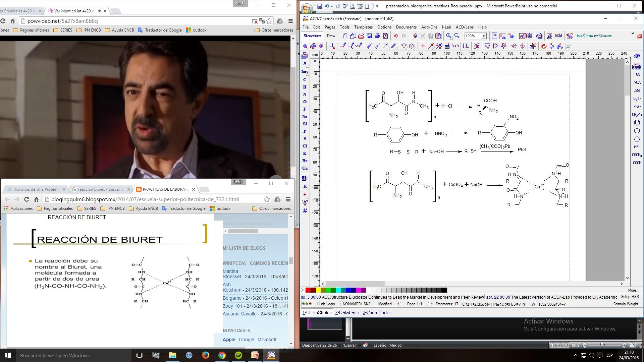Pick the red color swatch in palette

308,290
